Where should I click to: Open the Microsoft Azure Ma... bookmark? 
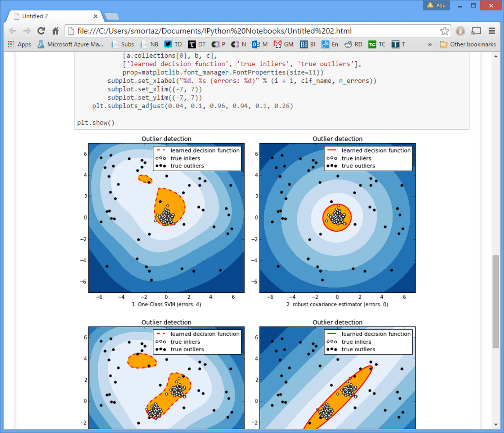click(71, 44)
